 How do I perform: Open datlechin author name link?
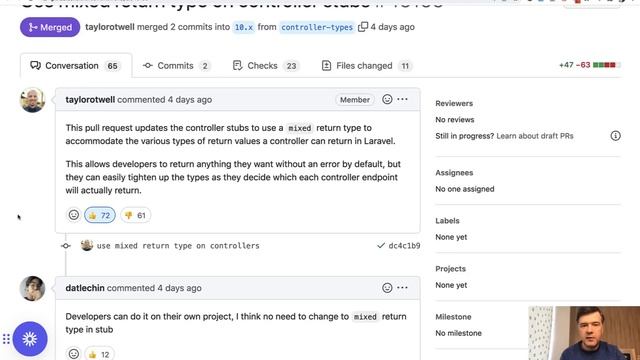(85, 288)
